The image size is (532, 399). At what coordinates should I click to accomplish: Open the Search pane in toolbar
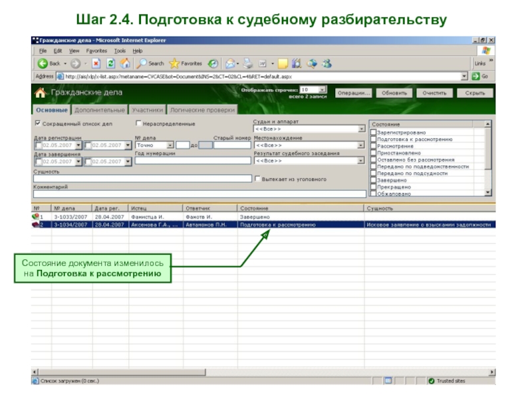[x=151, y=64]
